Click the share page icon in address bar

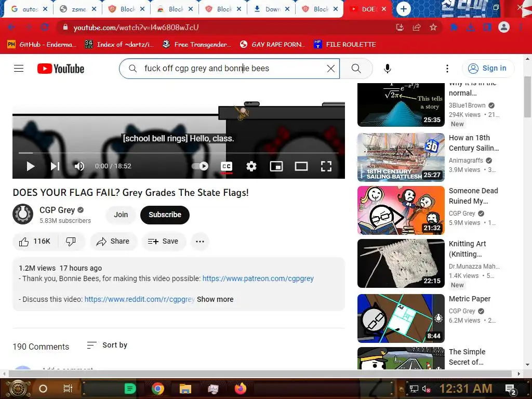tap(417, 28)
